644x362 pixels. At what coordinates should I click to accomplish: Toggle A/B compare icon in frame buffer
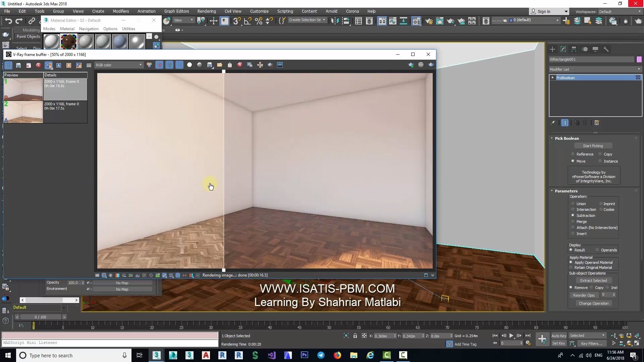[x=49, y=65]
